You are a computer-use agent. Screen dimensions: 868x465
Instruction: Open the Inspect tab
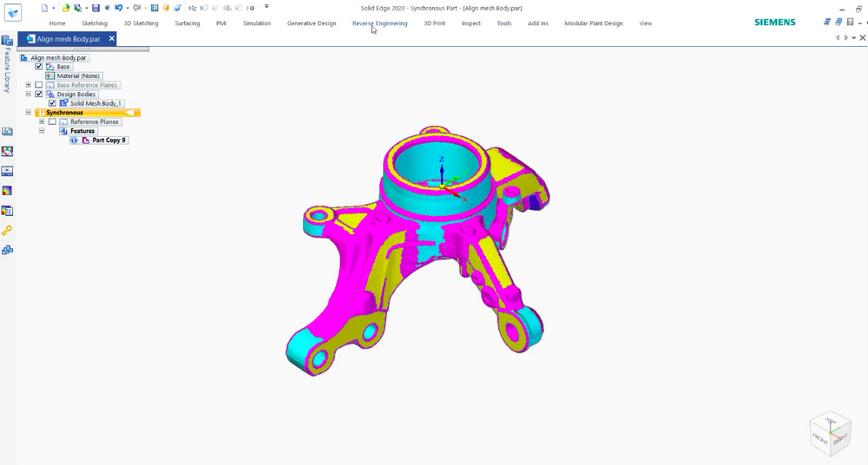coord(471,23)
